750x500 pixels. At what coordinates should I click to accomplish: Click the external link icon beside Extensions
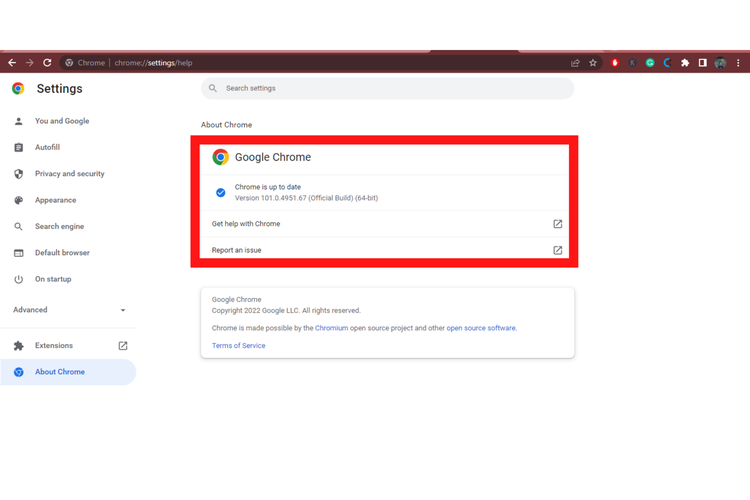[123, 345]
